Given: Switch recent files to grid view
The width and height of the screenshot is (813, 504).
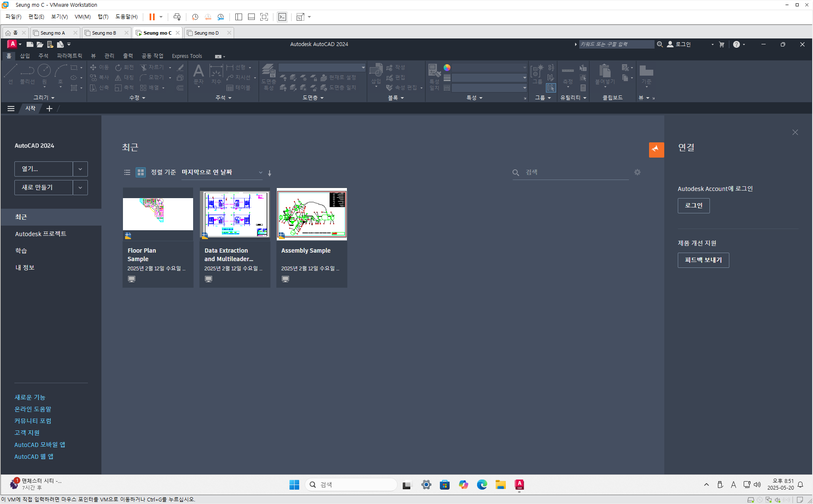Looking at the screenshot, I should coord(140,172).
